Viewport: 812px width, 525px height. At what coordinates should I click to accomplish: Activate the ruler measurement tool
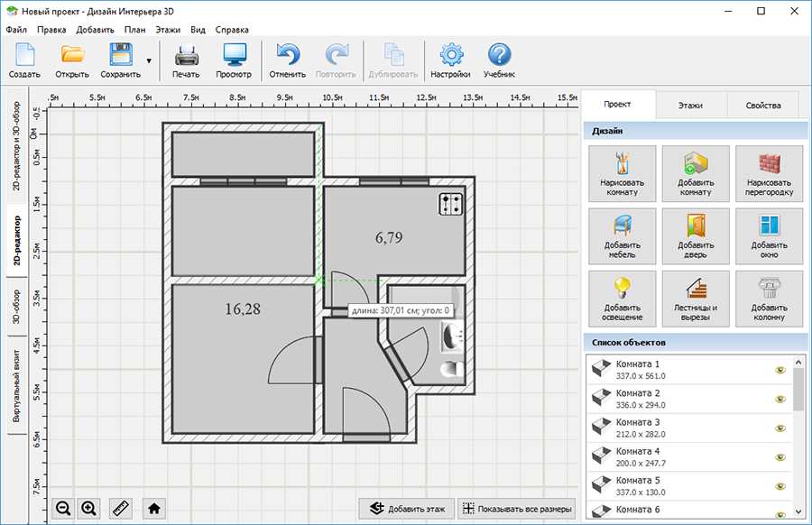[121, 509]
